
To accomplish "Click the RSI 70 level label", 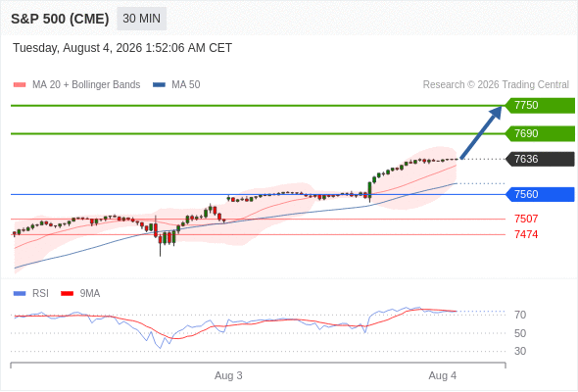I will 520,315.
